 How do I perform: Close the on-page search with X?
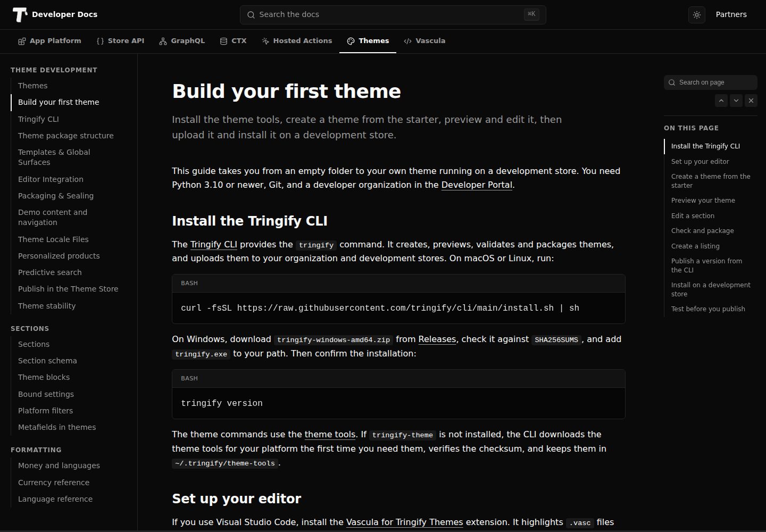[751, 101]
